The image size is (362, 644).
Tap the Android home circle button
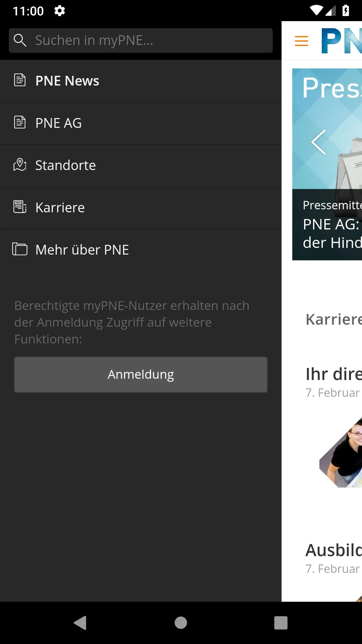[181, 623]
